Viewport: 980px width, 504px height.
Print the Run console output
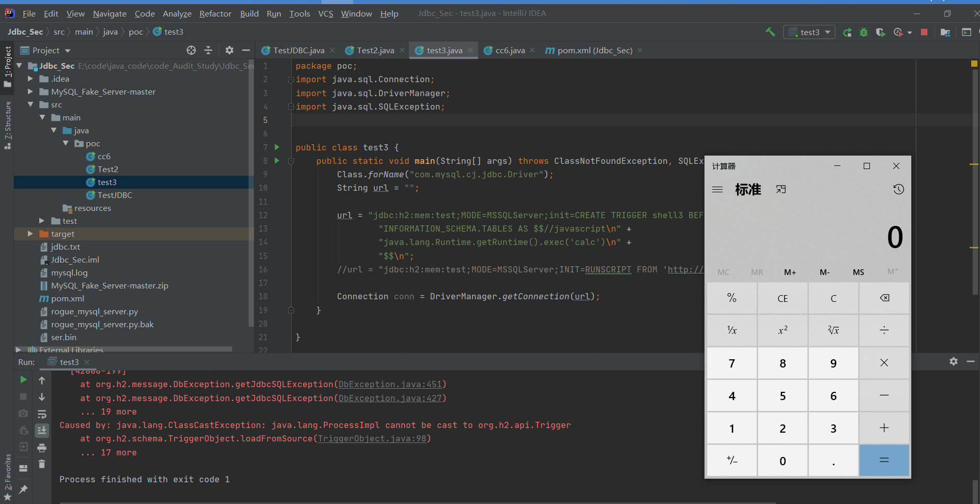(42, 448)
